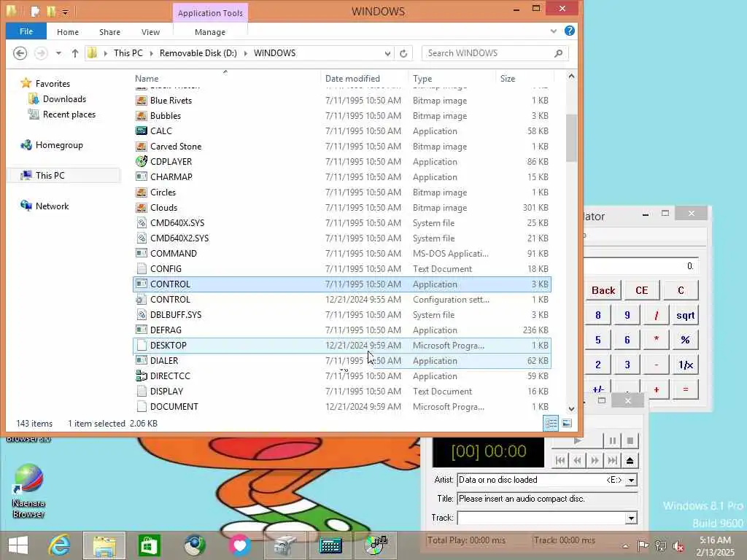
Task: Select the Bubbles bitmap icon
Action: [141, 116]
